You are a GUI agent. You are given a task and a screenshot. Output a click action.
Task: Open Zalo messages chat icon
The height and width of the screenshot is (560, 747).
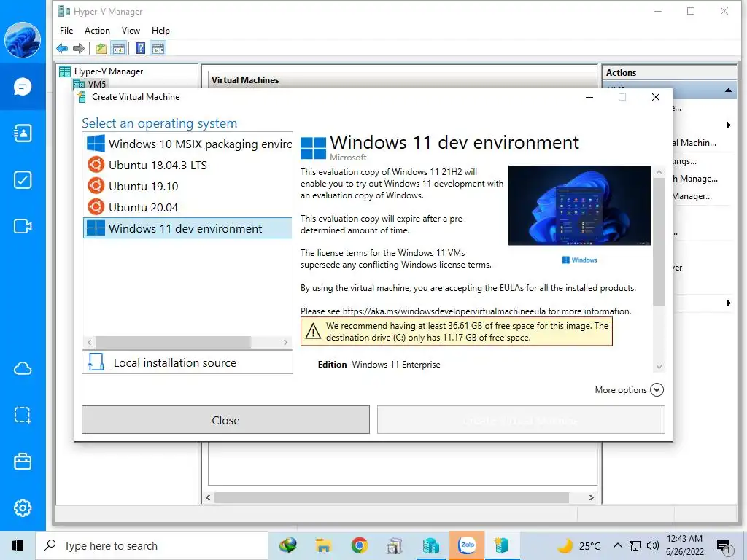(23, 87)
